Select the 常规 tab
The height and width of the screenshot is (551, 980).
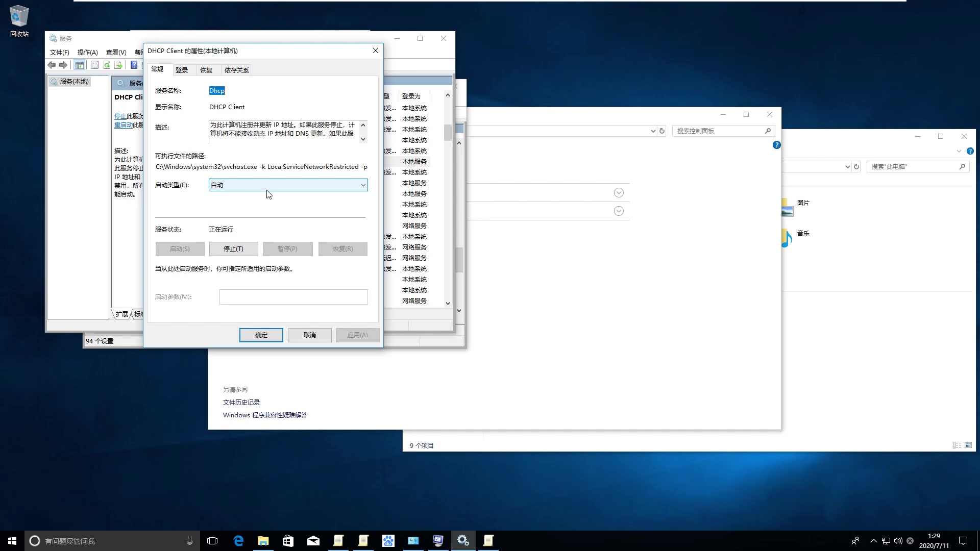coord(157,69)
